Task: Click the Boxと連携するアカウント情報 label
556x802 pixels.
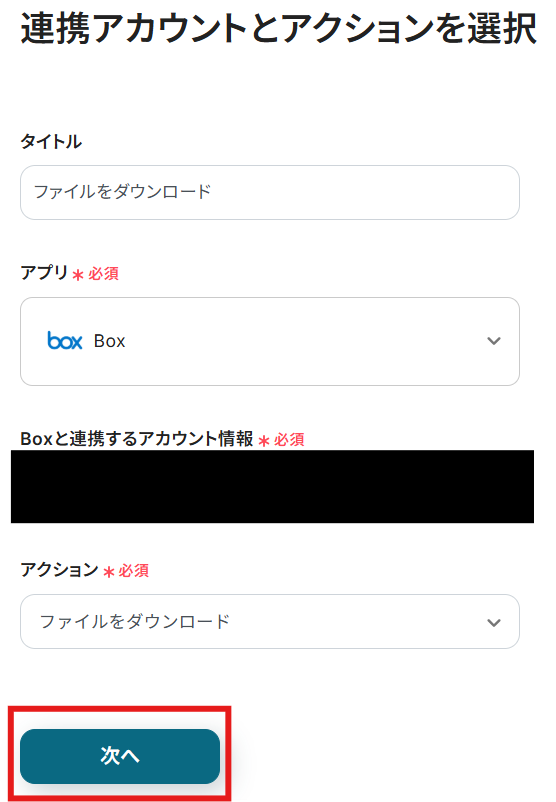Action: coord(137,438)
